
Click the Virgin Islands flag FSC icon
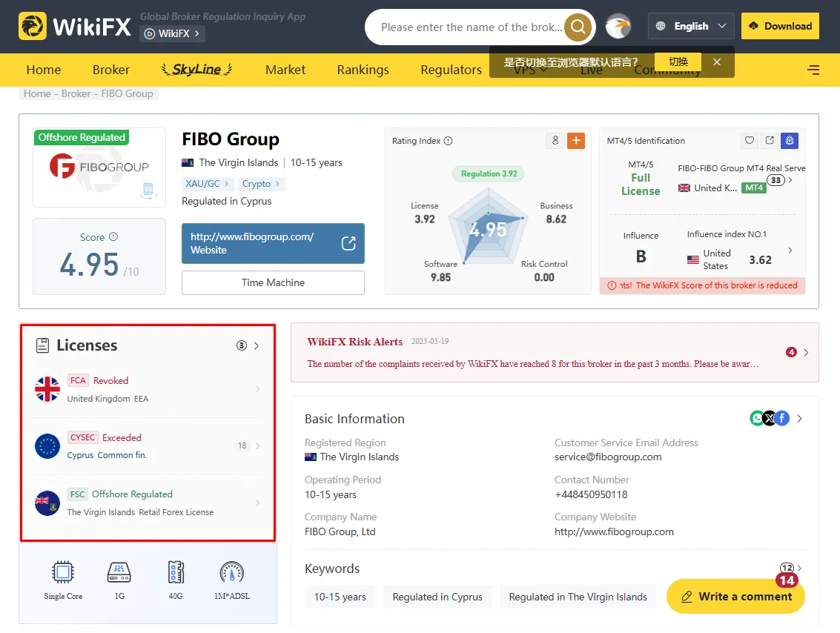tap(47, 503)
